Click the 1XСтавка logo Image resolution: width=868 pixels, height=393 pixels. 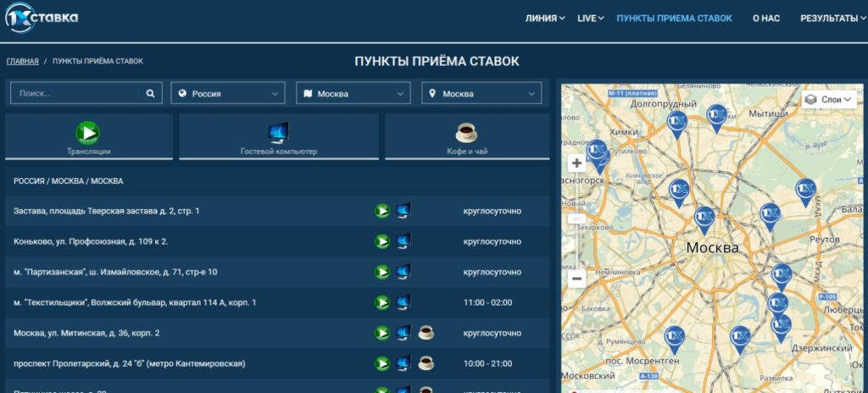[42, 18]
